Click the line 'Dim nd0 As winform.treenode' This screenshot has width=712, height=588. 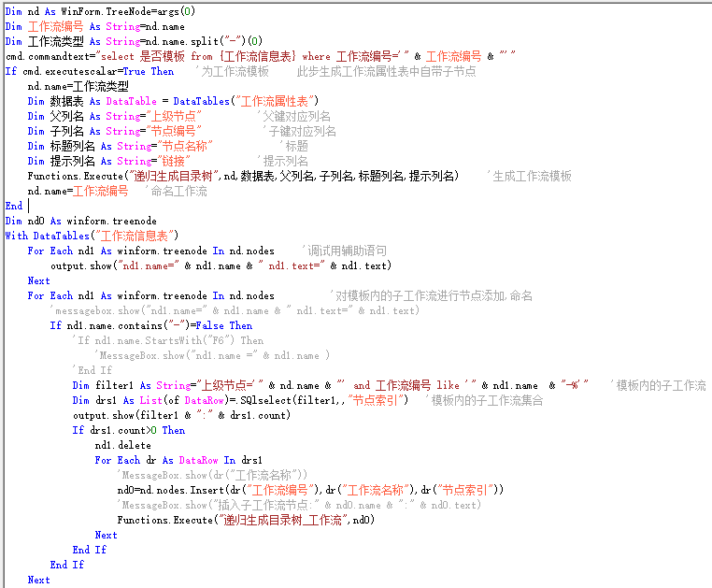pos(81,221)
